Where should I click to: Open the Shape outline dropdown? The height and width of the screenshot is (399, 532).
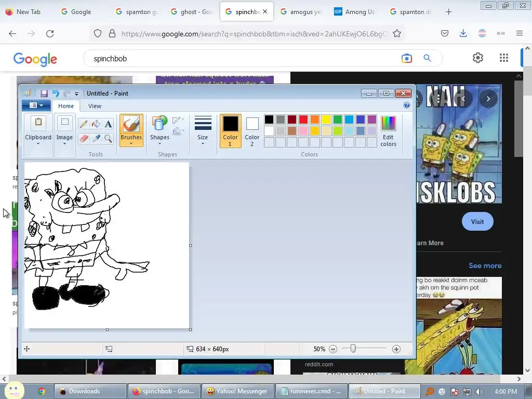coord(178,120)
